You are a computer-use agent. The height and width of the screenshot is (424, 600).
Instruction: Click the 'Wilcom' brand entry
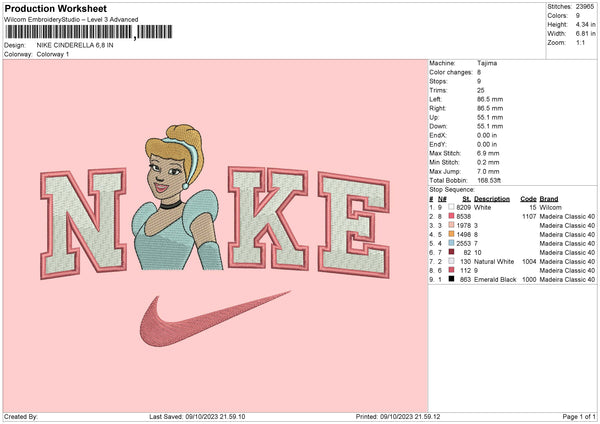[550, 207]
